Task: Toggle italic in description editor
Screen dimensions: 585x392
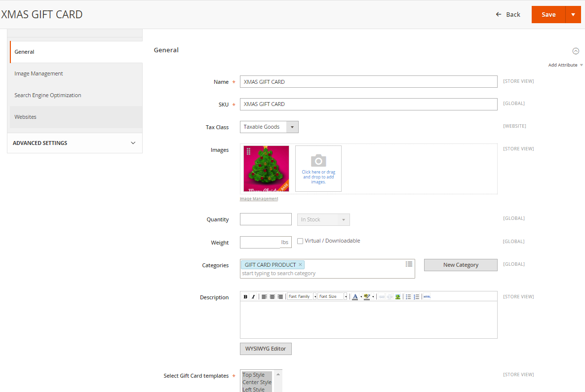Action: [x=253, y=297]
